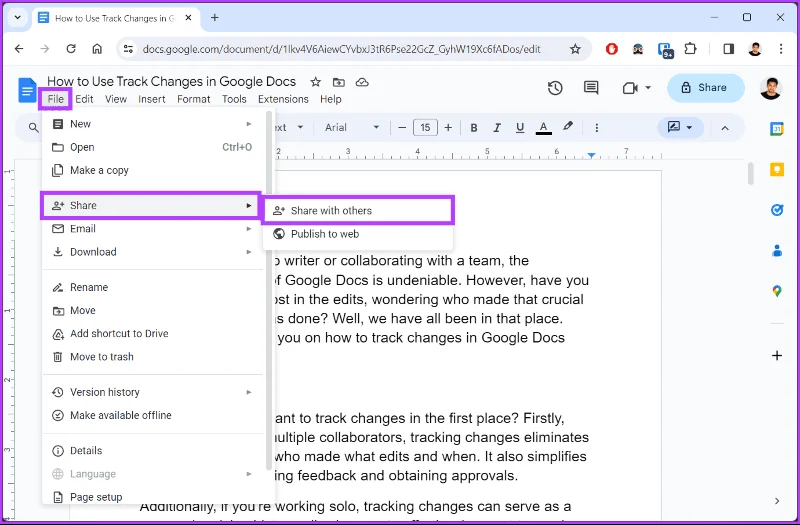Viewport: 800px width, 525px height.
Task: Open the File menu
Action: click(56, 99)
